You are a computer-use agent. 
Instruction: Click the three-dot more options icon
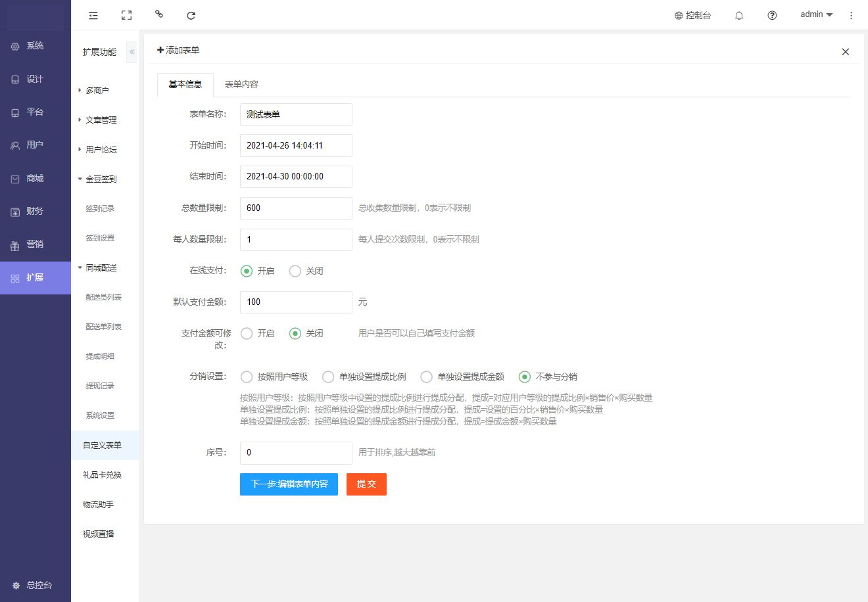click(x=851, y=15)
